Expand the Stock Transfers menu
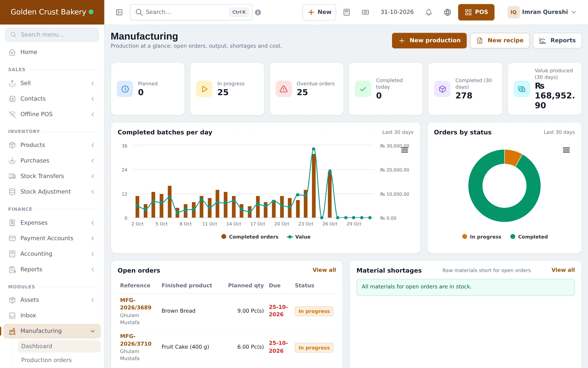The width and height of the screenshot is (588, 368). coord(52,176)
